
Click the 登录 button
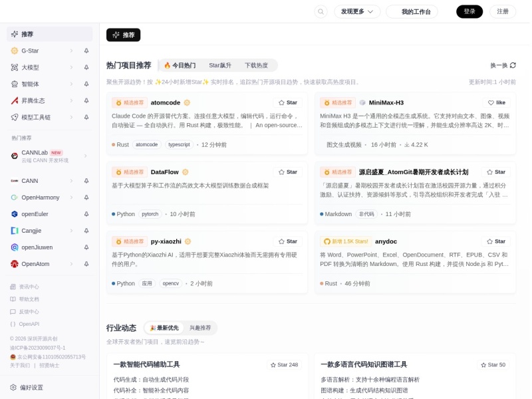[469, 11]
